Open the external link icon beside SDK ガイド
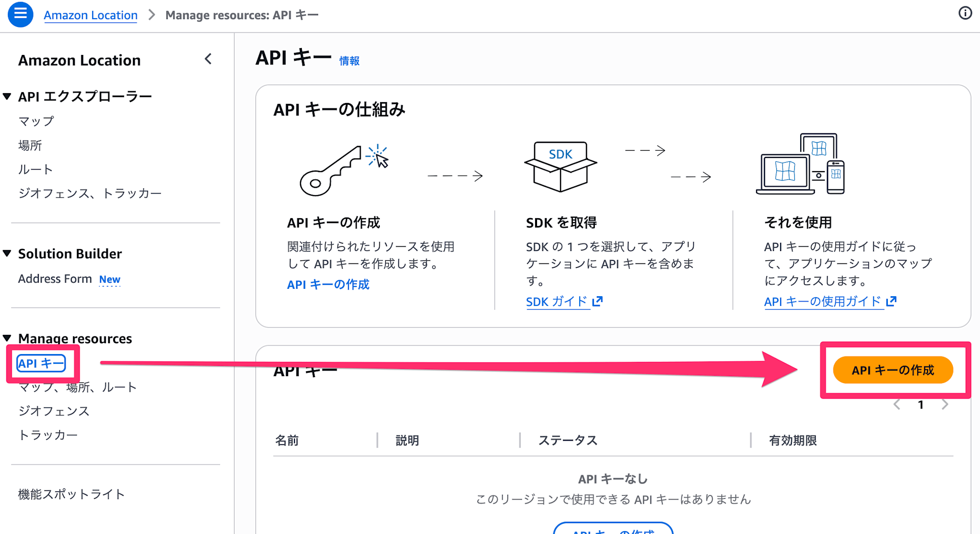980x534 pixels. click(x=599, y=301)
